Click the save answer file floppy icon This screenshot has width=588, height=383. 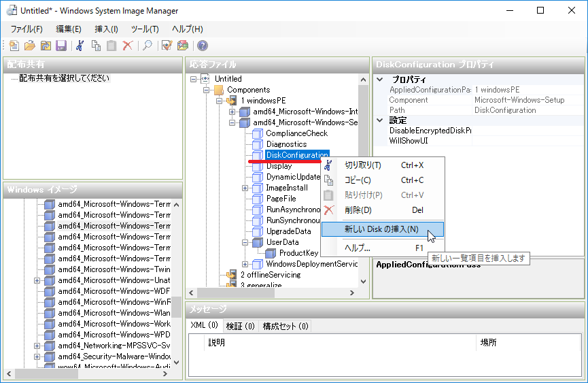point(60,46)
